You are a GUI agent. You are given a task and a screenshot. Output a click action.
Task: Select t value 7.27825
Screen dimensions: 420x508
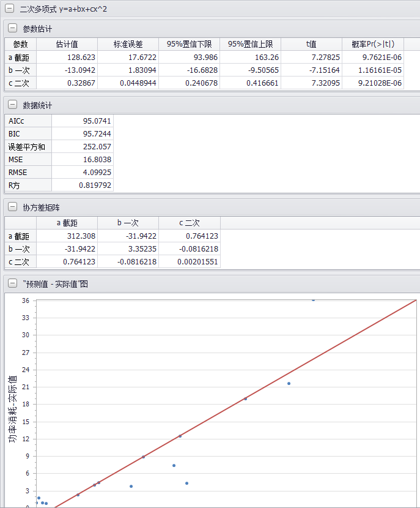(x=312, y=58)
